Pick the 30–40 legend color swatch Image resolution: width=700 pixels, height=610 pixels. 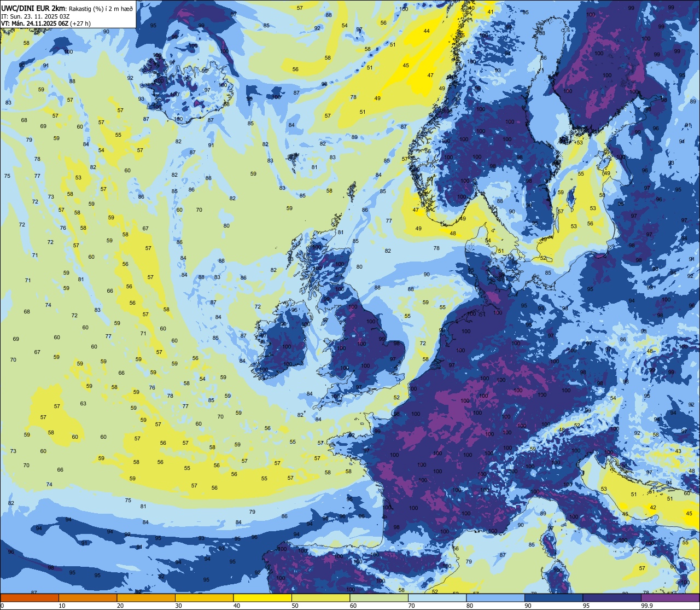204,597
